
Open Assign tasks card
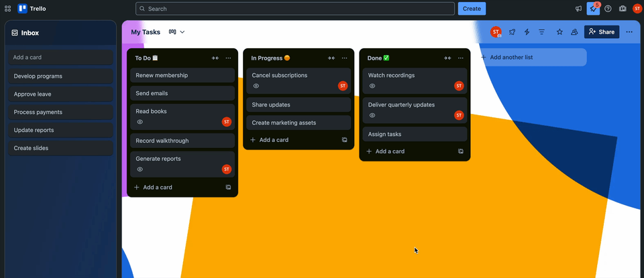(415, 135)
